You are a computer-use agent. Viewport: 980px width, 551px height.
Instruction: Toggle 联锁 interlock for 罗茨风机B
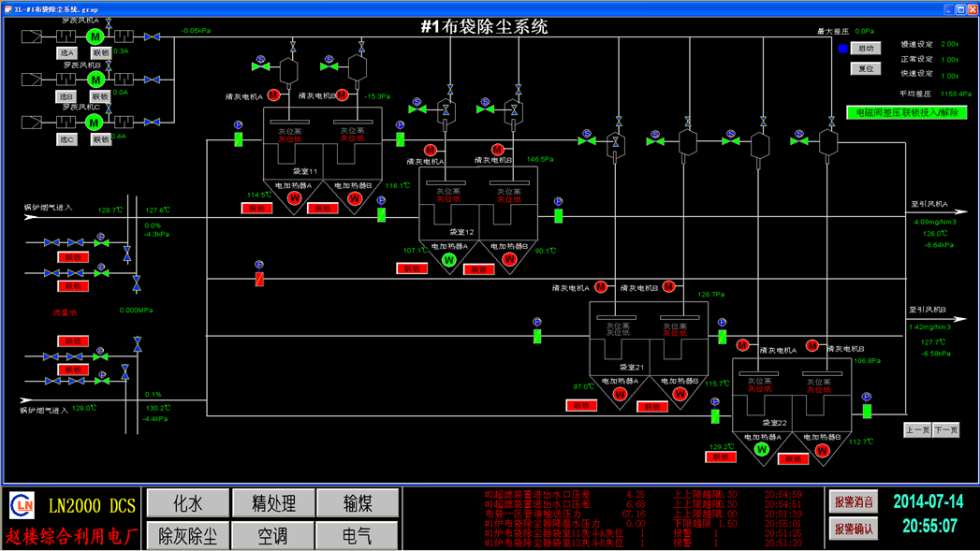click(x=100, y=97)
